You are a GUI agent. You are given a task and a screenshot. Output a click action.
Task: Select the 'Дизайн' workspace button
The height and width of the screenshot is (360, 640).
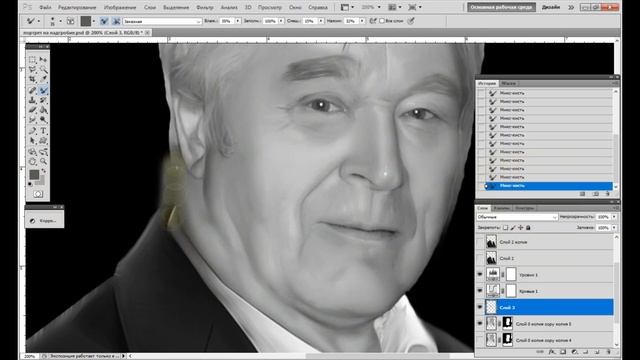click(x=551, y=7)
